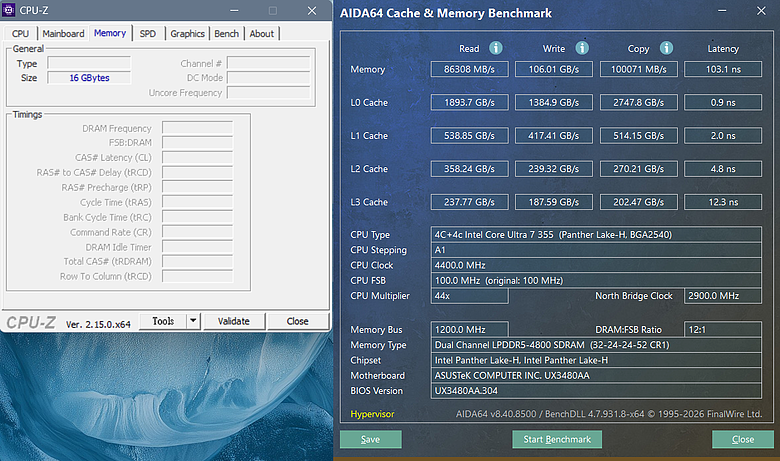The height and width of the screenshot is (461, 780).
Task: Click the CPU Multiplier value 44x
Action: 470,296
